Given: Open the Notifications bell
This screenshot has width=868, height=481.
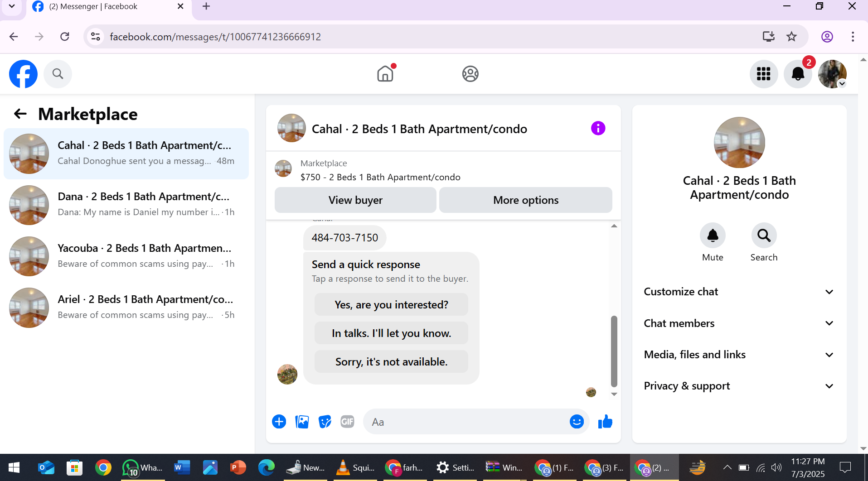Looking at the screenshot, I should (798, 74).
